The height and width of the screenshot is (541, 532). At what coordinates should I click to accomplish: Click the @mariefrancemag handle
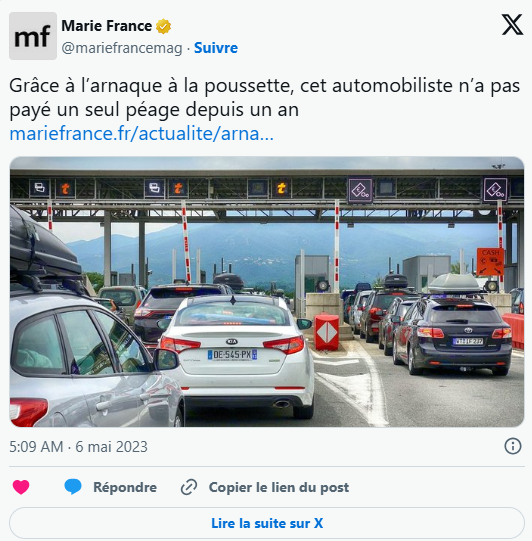coord(122,48)
